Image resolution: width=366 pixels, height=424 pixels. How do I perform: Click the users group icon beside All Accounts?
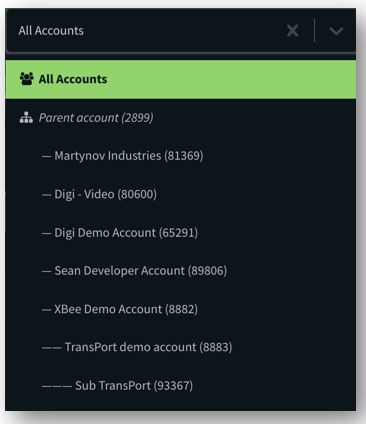click(26, 79)
